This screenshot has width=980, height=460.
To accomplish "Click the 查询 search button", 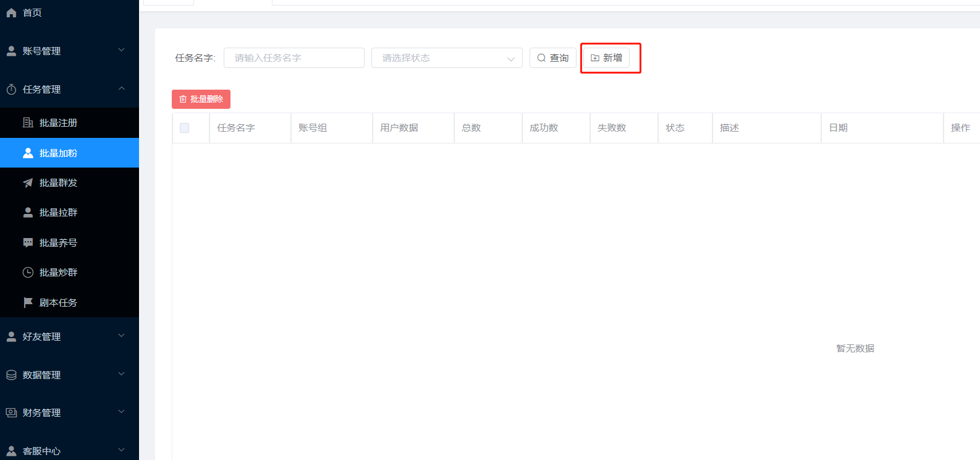I will point(552,58).
